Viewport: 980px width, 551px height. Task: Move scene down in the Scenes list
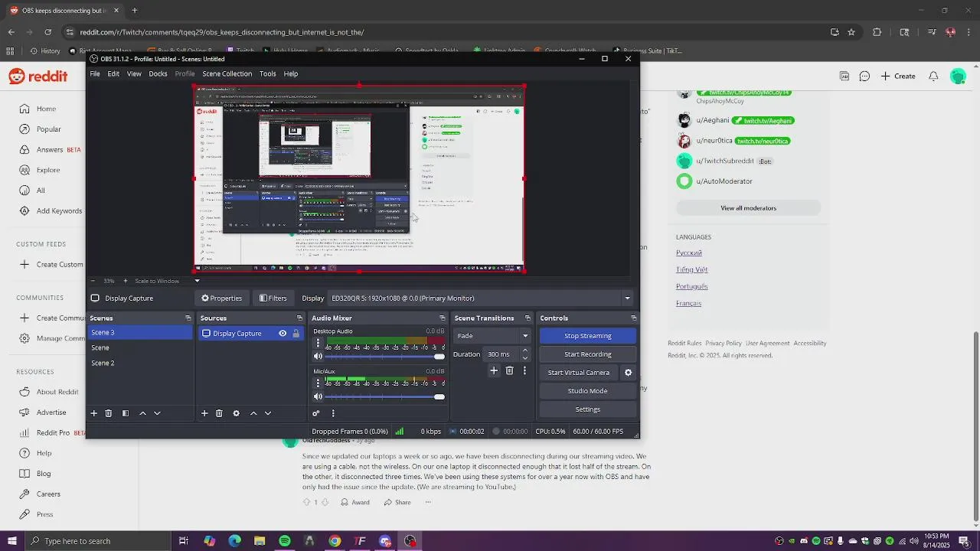157,413
